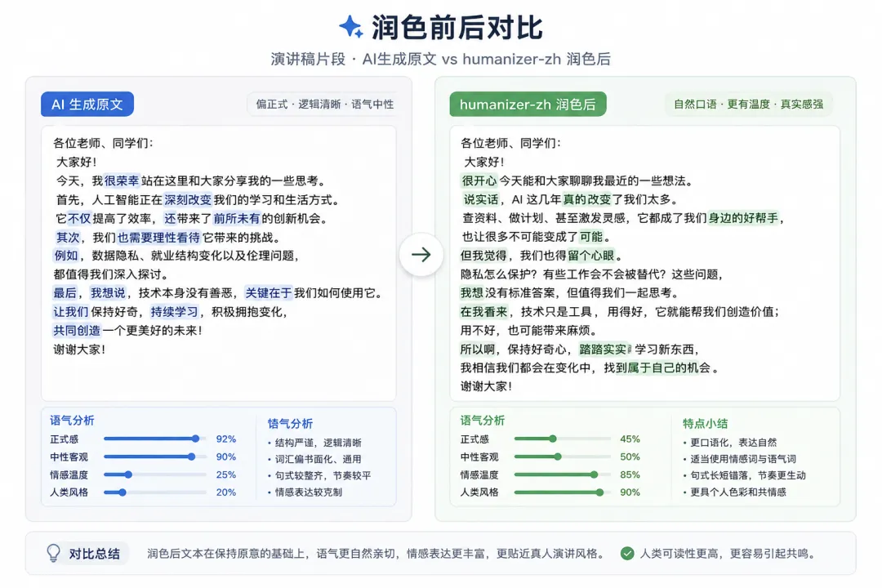Click the lightbulb icon next to 对比总结
Viewport: 882px width, 588px height.
pyautogui.click(x=53, y=553)
